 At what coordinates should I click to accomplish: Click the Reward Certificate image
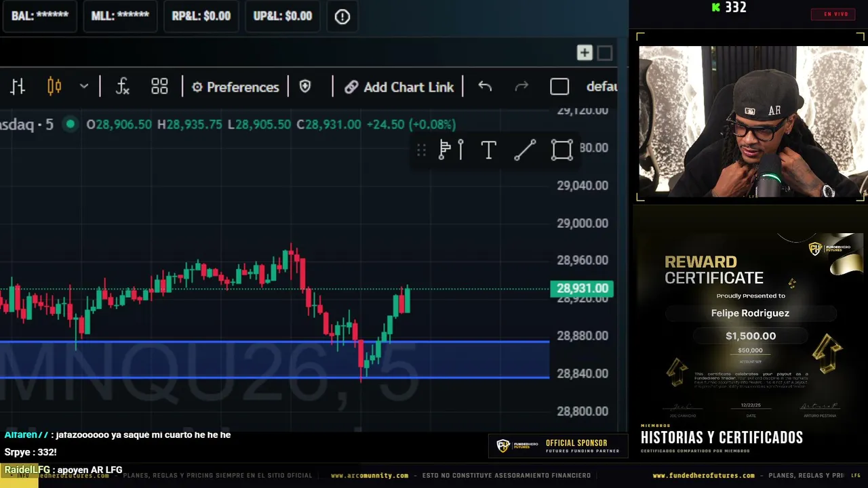click(x=751, y=329)
